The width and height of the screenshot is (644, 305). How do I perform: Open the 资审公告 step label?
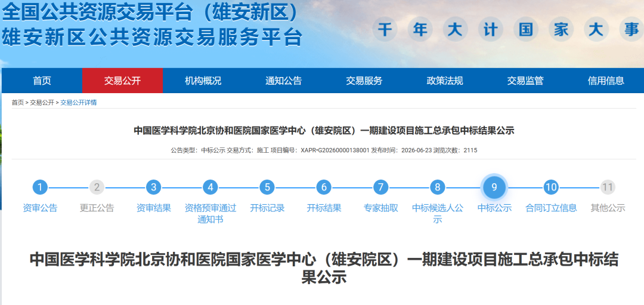point(40,208)
